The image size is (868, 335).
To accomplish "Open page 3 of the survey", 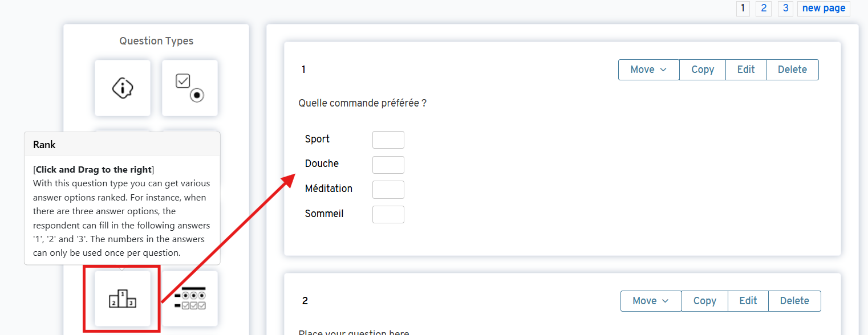I will click(785, 9).
